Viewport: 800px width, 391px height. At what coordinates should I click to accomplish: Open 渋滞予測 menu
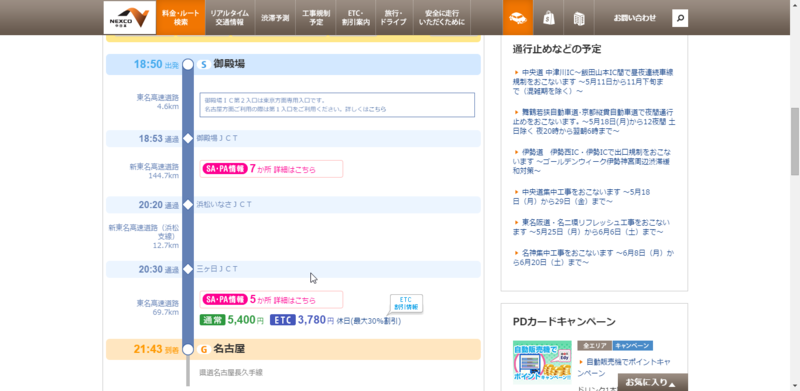[276, 18]
